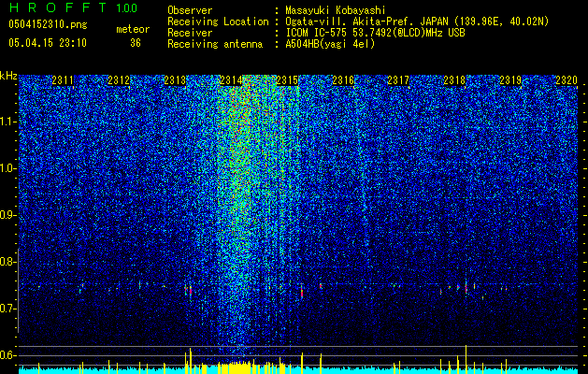The width and height of the screenshot is (588, 374).
Task: Click the 0.7 frequency axis label
Action: [x=8, y=309]
